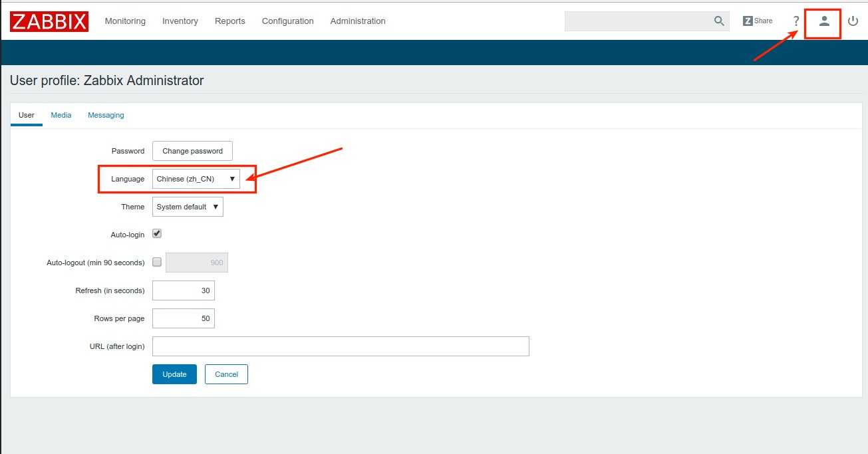Switch to the Media tab
Image resolution: width=868 pixels, height=454 pixels.
(x=61, y=115)
